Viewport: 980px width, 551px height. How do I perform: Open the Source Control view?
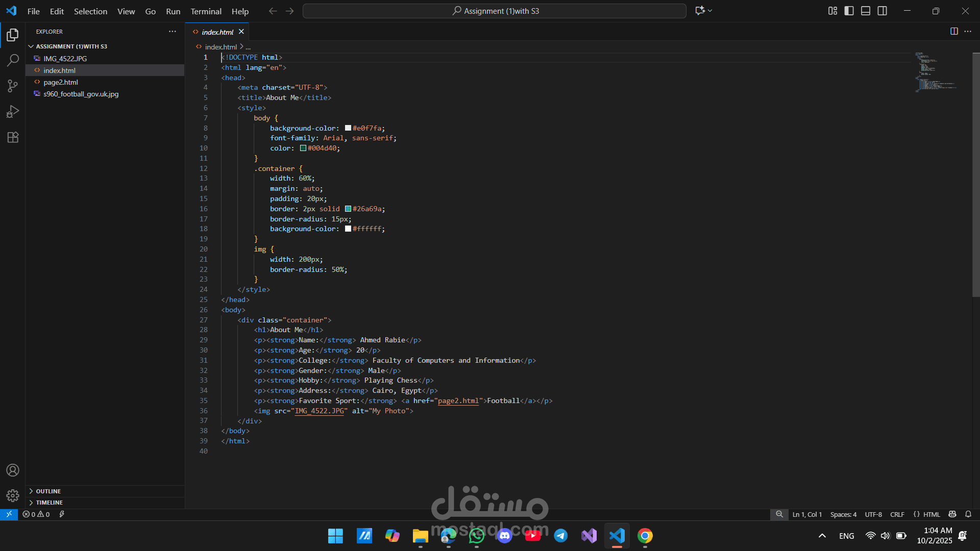[13, 86]
